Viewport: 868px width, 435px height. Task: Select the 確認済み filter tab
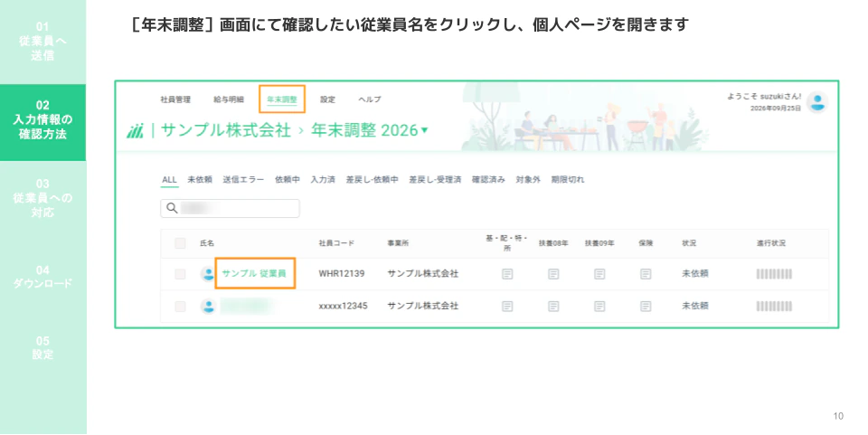488,180
